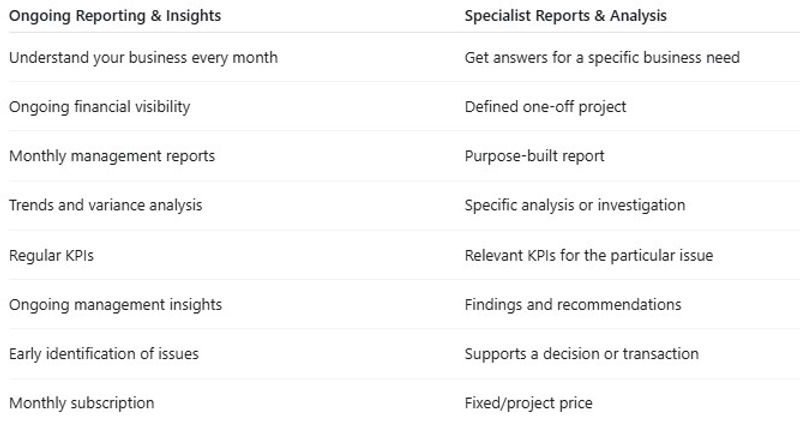The height and width of the screenshot is (424, 800).
Task: Select Early identification of issues text
Action: point(104,354)
